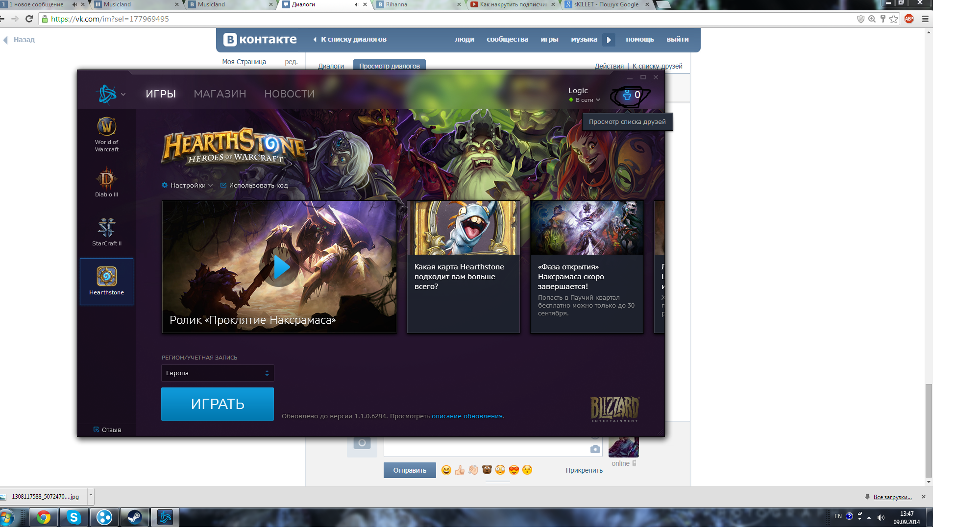Click Все загрузки downloads link

pos(892,497)
